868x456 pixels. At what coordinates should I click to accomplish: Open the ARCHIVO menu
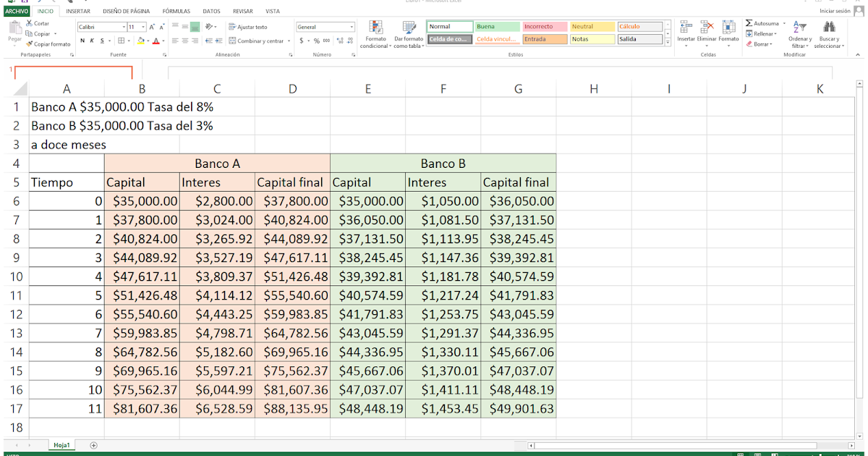pos(15,11)
